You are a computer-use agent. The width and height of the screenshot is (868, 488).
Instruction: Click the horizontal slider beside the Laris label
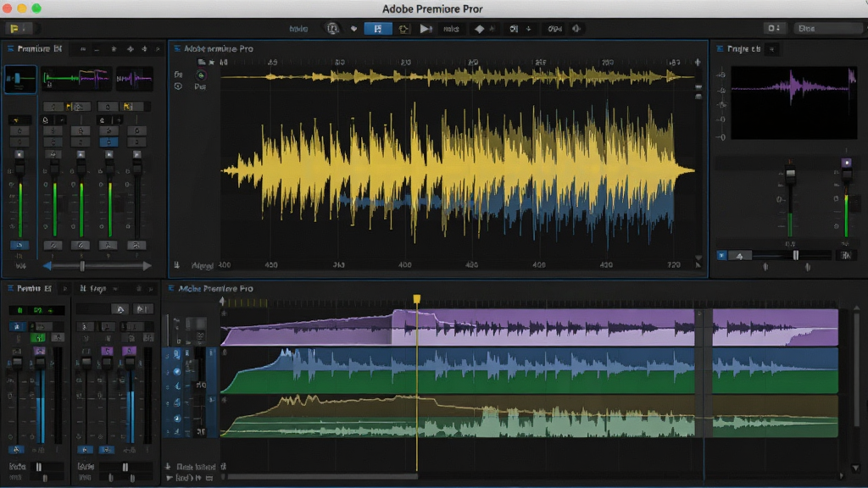coord(125,467)
